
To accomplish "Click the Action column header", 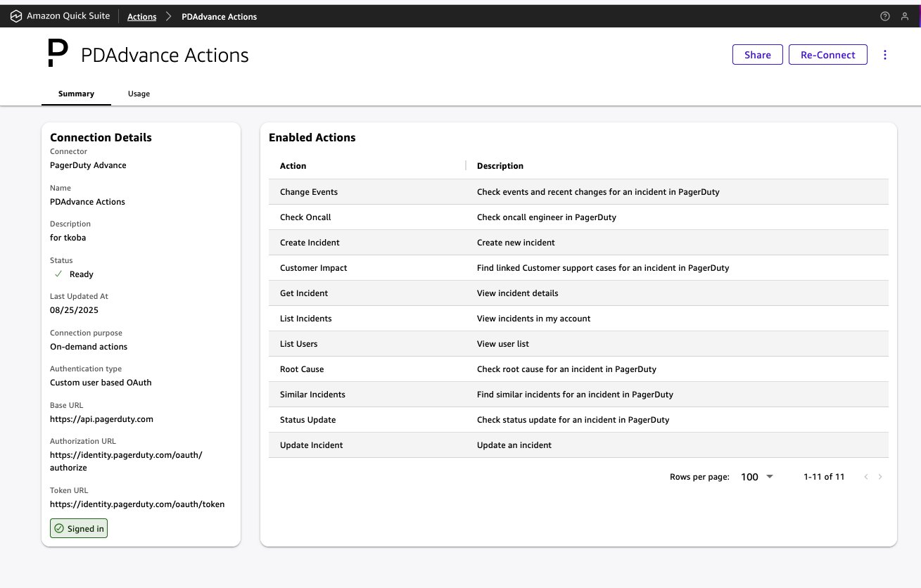I will (x=293, y=166).
